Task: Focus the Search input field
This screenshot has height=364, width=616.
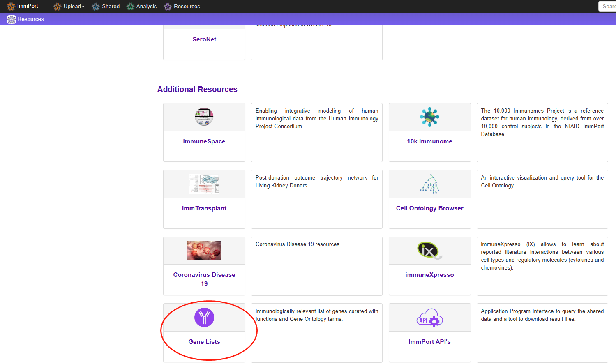Action: pyautogui.click(x=607, y=6)
